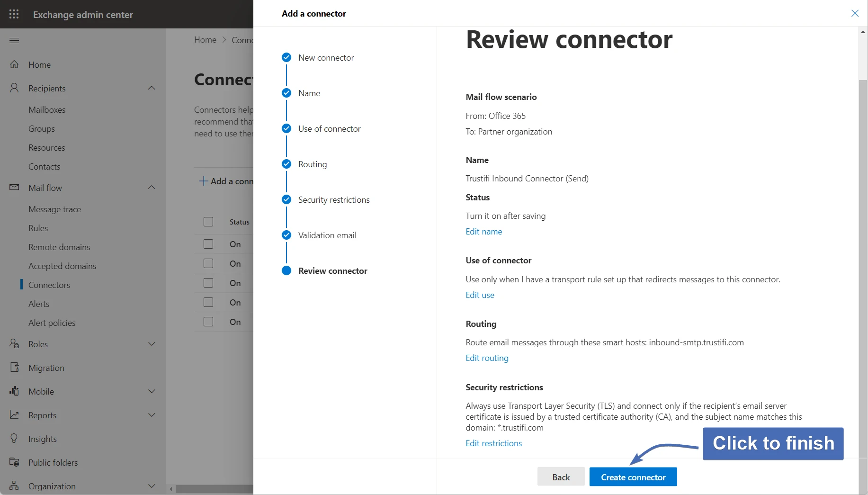Jump to the Security restrictions wizard step
Viewport: 868px width, 495px height.
tap(333, 200)
